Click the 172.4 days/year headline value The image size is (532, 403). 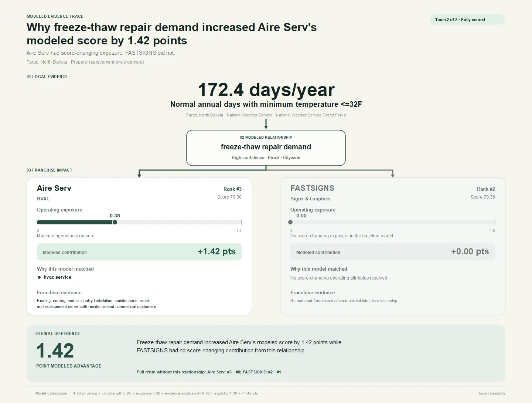tap(266, 90)
